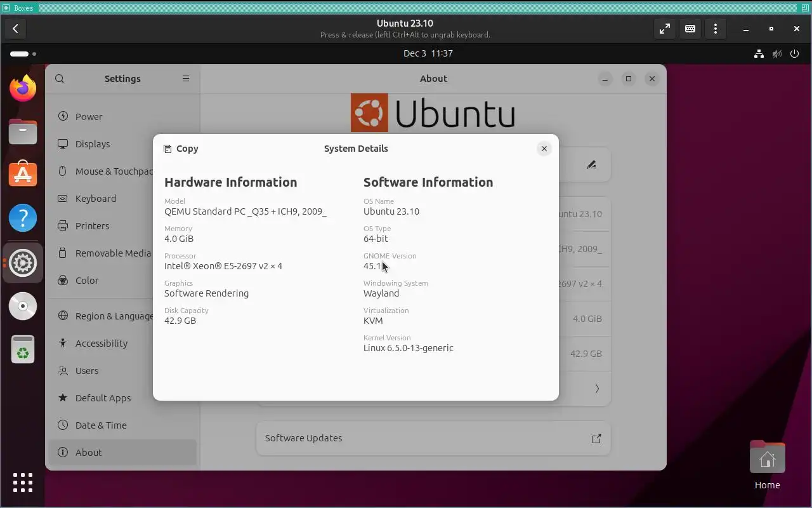Click the volume icon in the top bar

(776, 54)
